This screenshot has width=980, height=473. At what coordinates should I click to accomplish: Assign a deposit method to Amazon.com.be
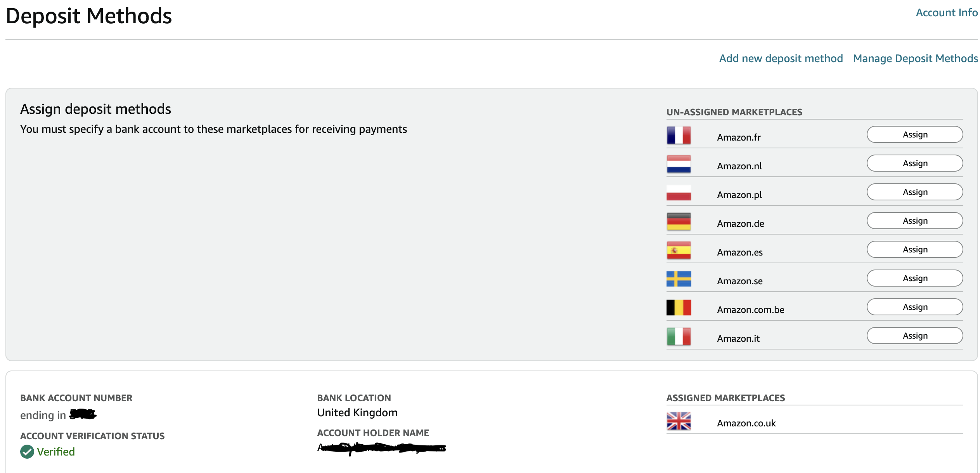tap(915, 307)
